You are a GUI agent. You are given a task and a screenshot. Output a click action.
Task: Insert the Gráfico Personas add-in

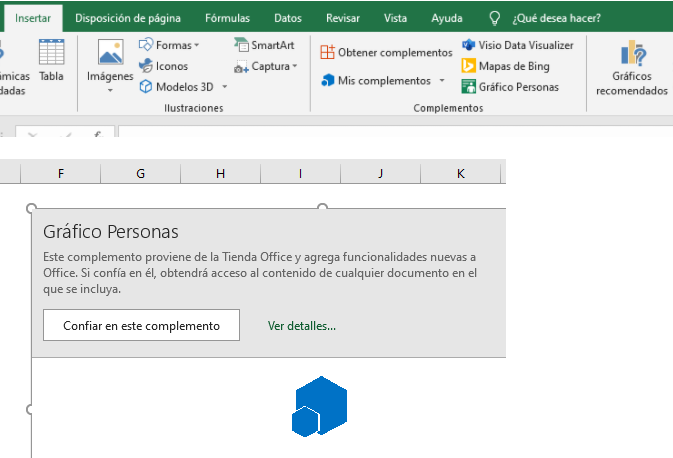pyautogui.click(x=510, y=87)
